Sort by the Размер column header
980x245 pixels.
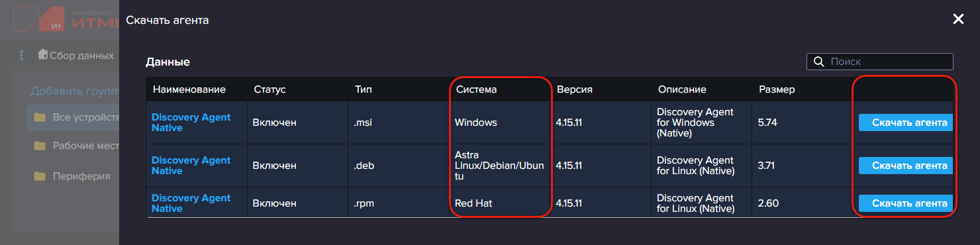tap(777, 89)
